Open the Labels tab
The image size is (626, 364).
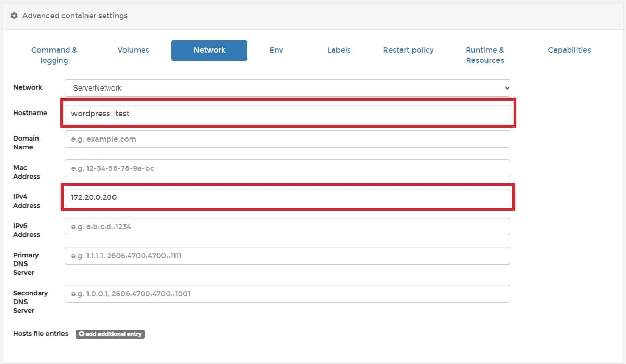pos(339,50)
